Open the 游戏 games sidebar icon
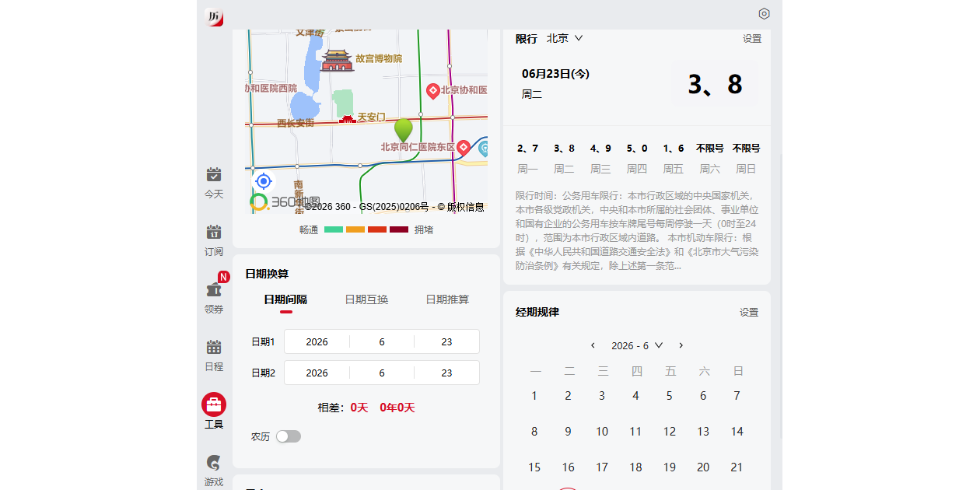Screen dimensions: 980x490 point(214,463)
